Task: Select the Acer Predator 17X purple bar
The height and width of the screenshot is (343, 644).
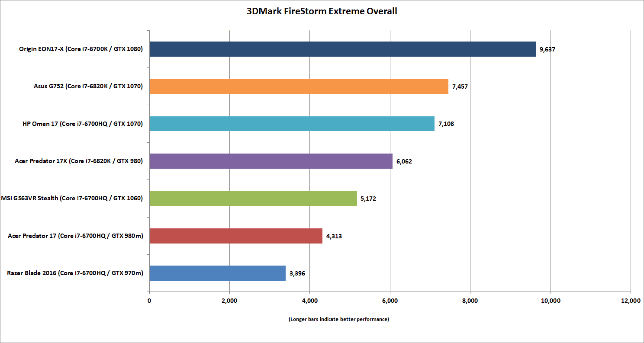Action: [271, 161]
